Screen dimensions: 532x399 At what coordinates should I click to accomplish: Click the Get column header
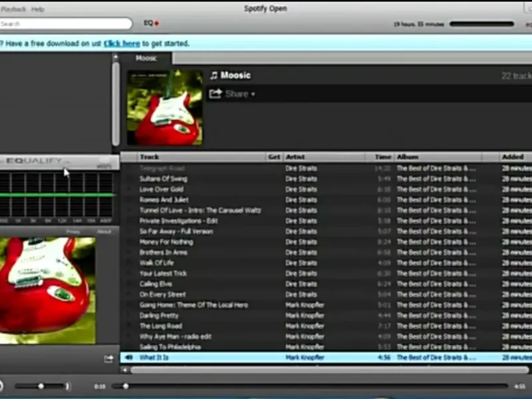(x=274, y=157)
